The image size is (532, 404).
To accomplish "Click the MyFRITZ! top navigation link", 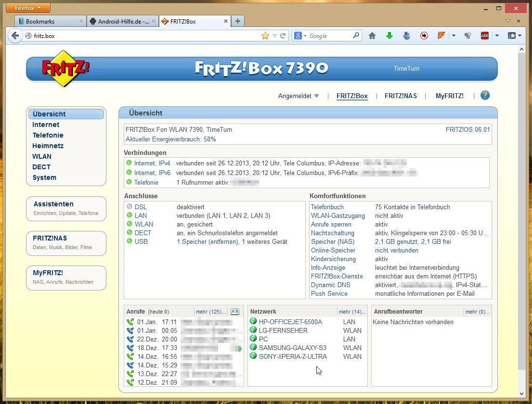I will point(450,96).
